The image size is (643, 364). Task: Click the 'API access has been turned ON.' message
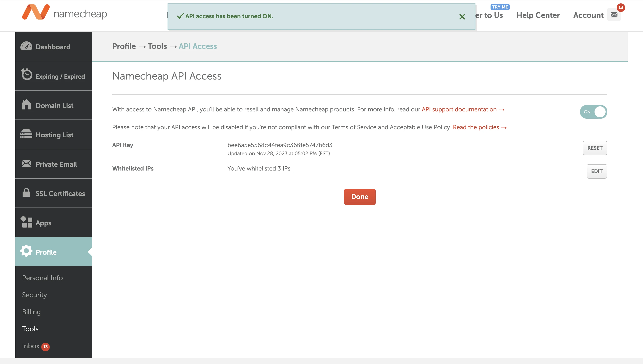pyautogui.click(x=229, y=16)
